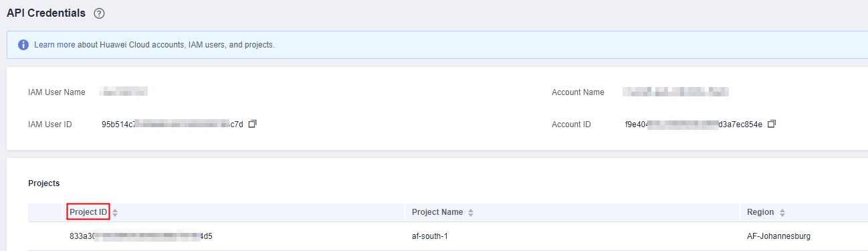Click the blue info icon in banner
The height and width of the screenshot is (251, 868).
(23, 45)
